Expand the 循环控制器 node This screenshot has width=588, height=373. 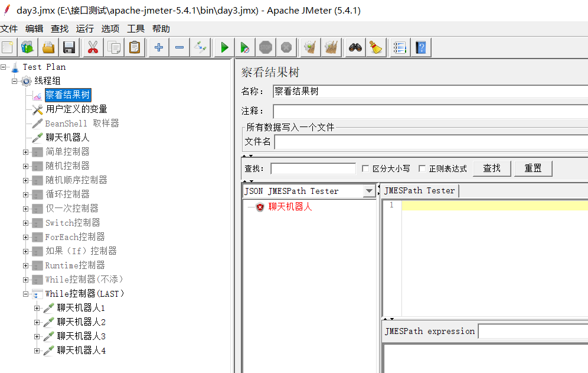(x=25, y=194)
